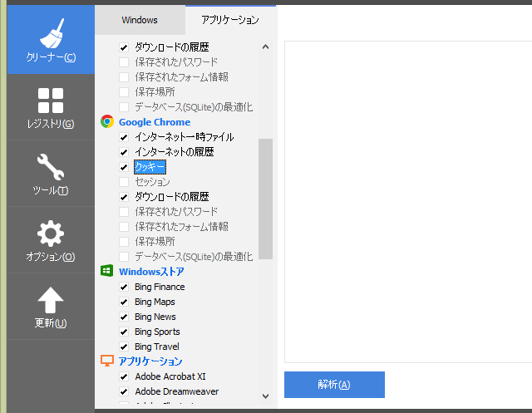Click the list scrollbar thumb
Viewport: 532px width, 413px height.
(266, 199)
